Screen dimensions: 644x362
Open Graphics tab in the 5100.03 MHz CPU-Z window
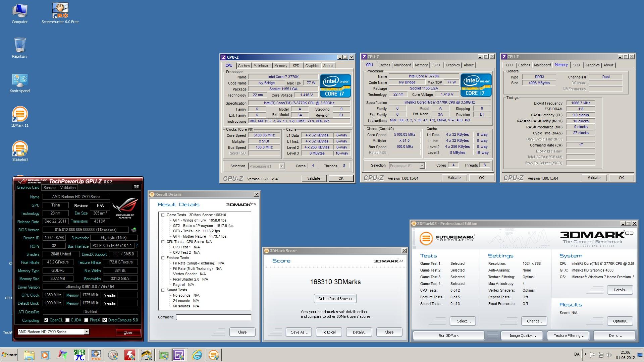[x=452, y=65]
